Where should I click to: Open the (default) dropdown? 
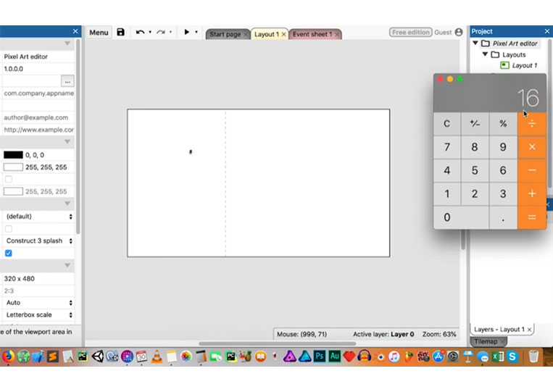point(38,217)
